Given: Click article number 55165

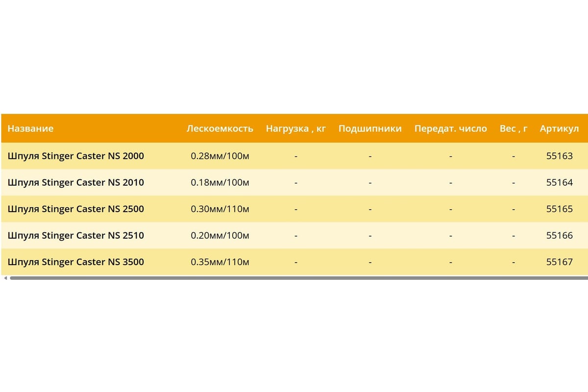Looking at the screenshot, I should (560, 209).
